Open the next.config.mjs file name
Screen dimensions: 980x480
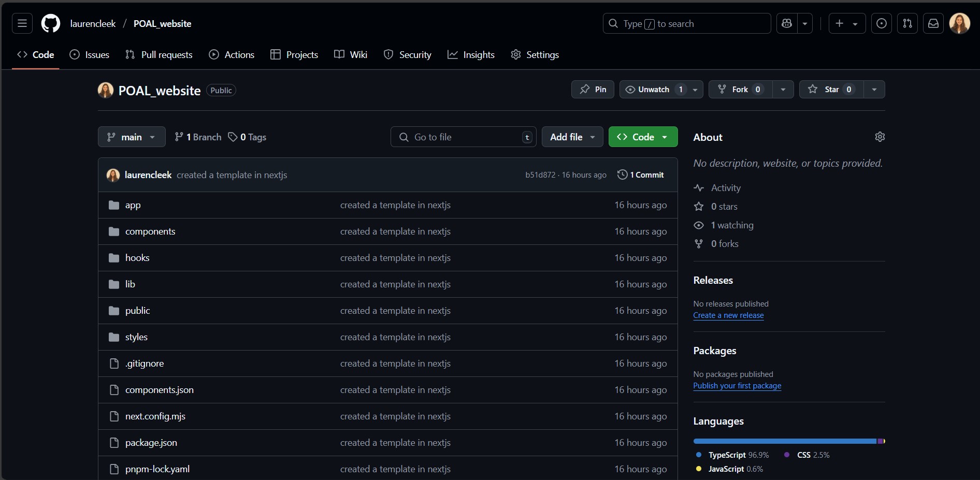tap(155, 416)
